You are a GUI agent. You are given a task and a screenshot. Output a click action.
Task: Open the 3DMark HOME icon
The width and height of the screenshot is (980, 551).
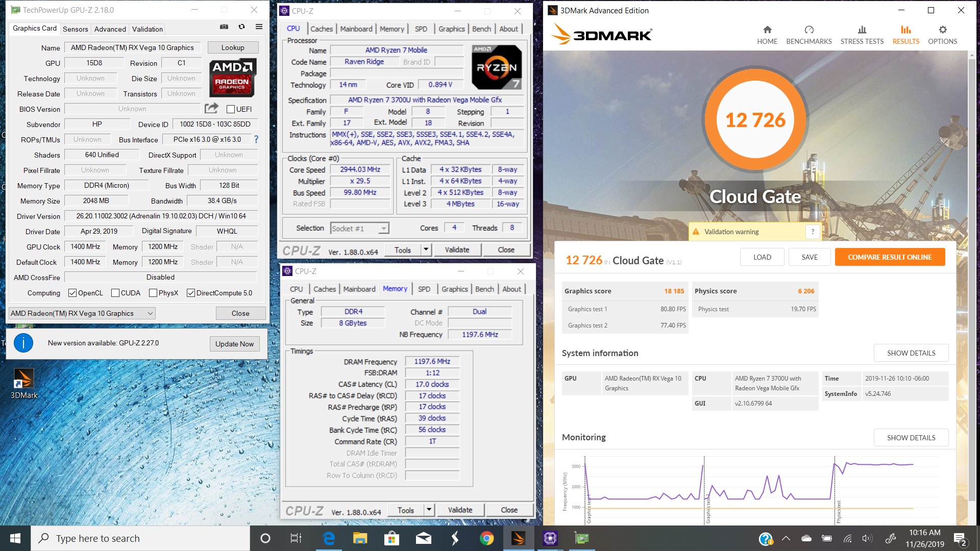coord(767,30)
